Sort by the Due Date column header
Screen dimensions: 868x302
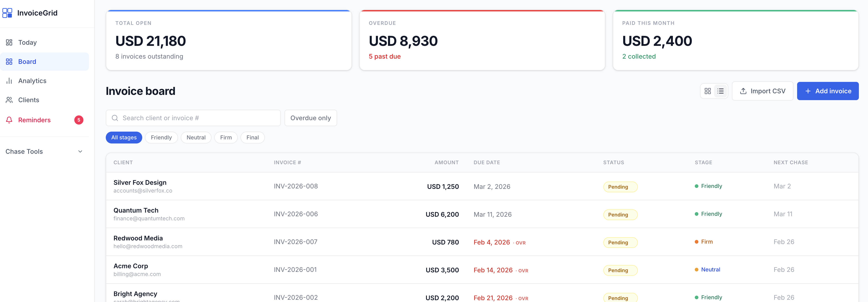[x=487, y=162]
